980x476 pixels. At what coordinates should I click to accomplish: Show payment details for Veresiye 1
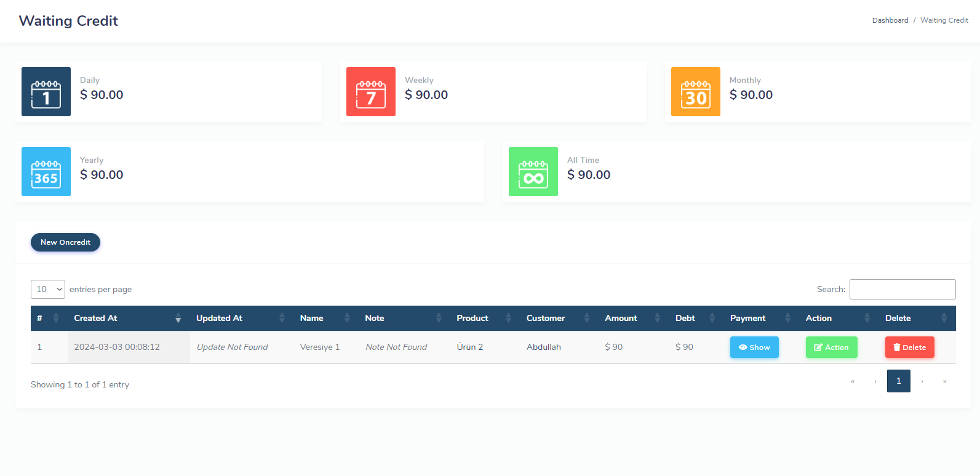click(x=754, y=347)
